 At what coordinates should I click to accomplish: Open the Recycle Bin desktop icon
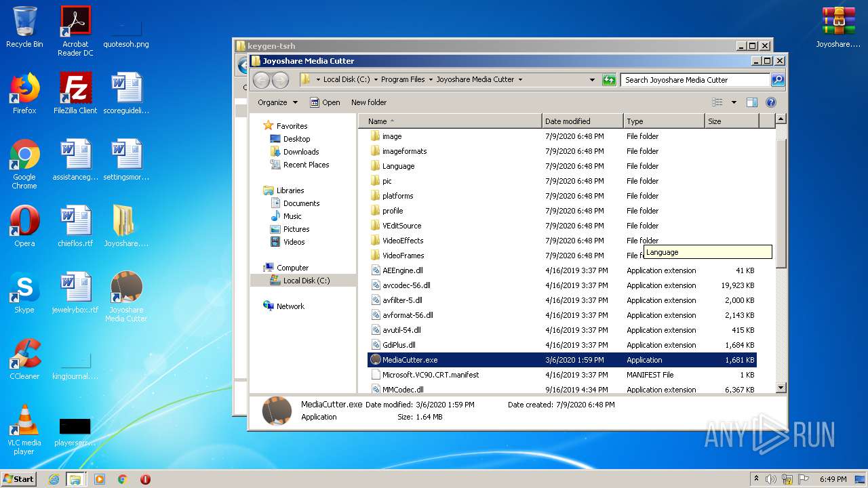[24, 27]
